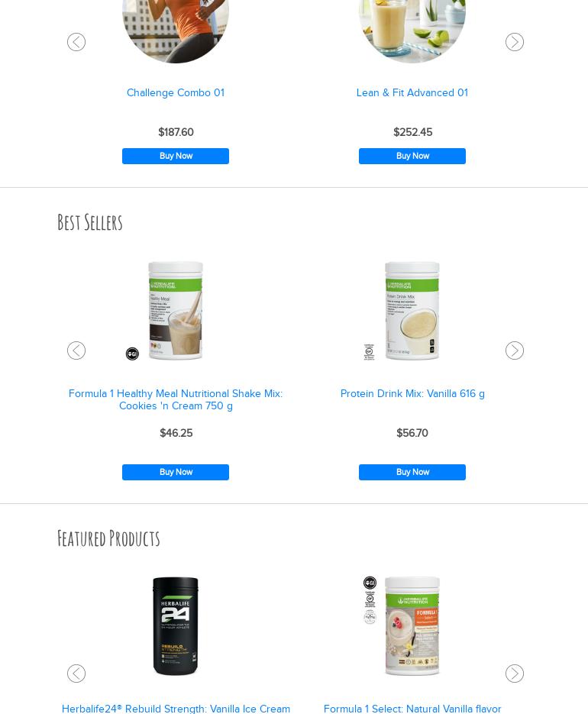Viewport: 588px width, 714px height.
Task: Open Formula 1 Healthy Meal Shake Mix link
Action: click(176, 399)
